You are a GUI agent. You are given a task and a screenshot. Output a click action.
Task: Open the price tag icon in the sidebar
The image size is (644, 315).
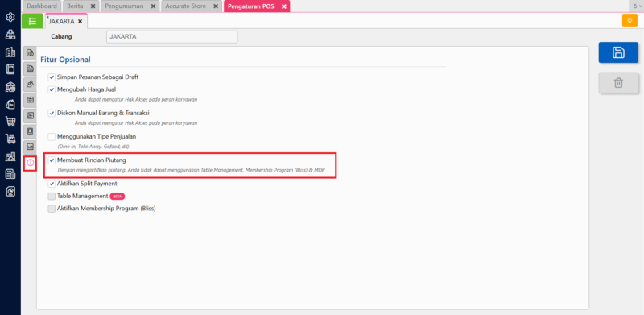tap(10, 105)
